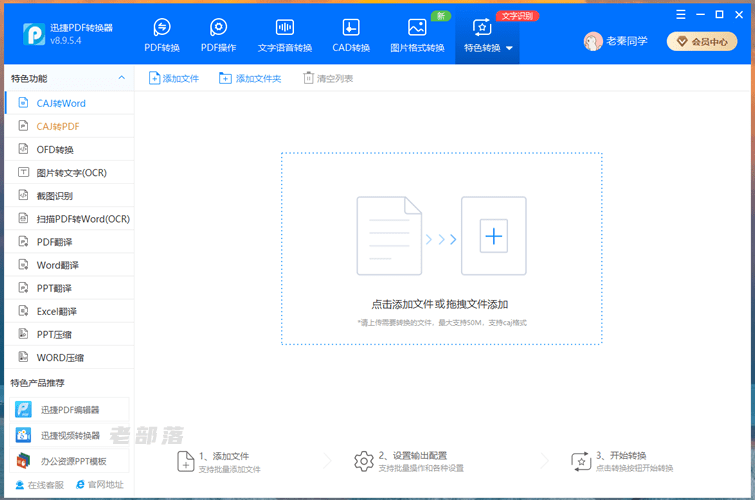Select 图片转文字(OCR) in sidebar

click(x=69, y=172)
